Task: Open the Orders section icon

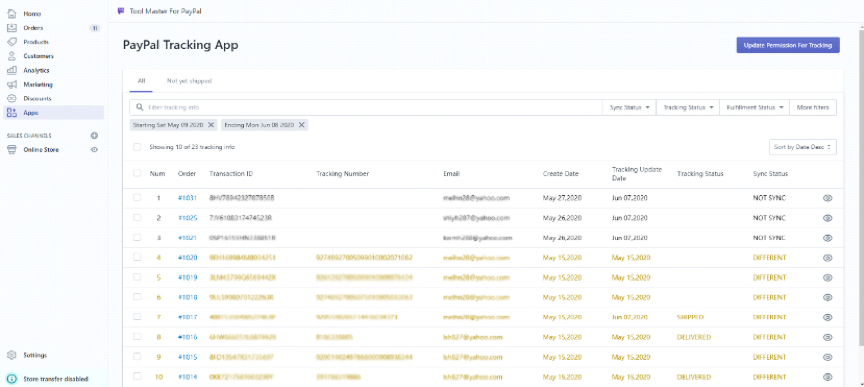Action: [12, 28]
